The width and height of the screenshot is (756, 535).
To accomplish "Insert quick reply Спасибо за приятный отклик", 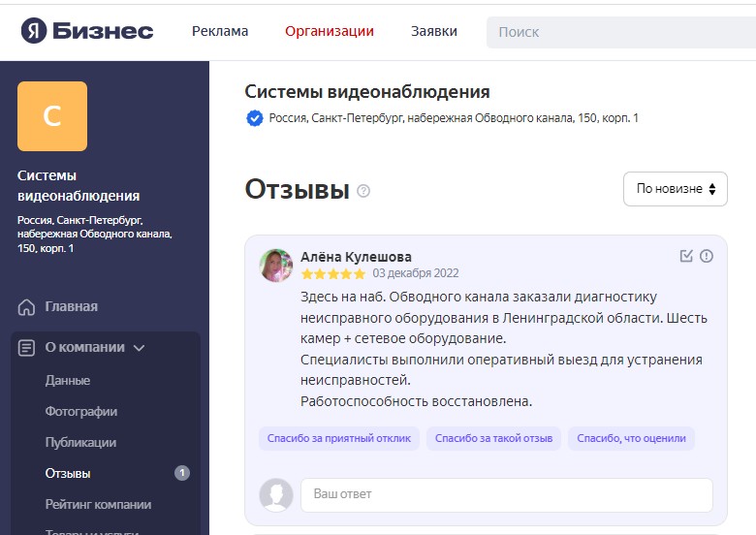I will [x=338, y=438].
